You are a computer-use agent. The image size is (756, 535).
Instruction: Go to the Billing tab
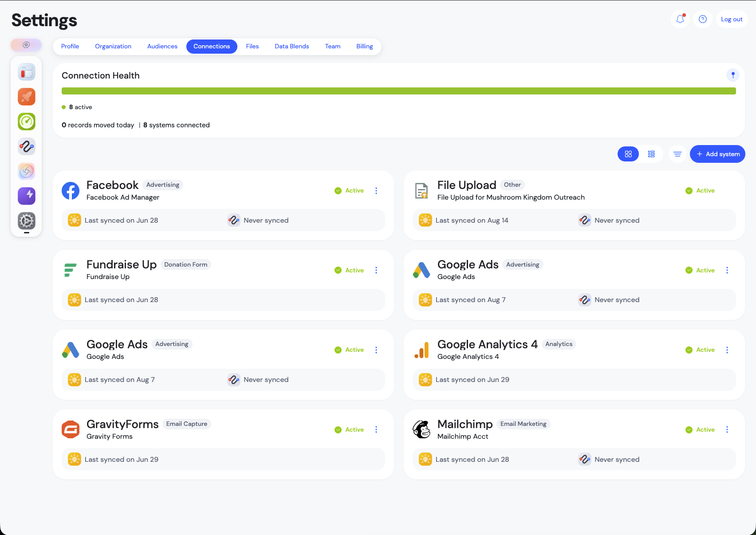(x=364, y=46)
